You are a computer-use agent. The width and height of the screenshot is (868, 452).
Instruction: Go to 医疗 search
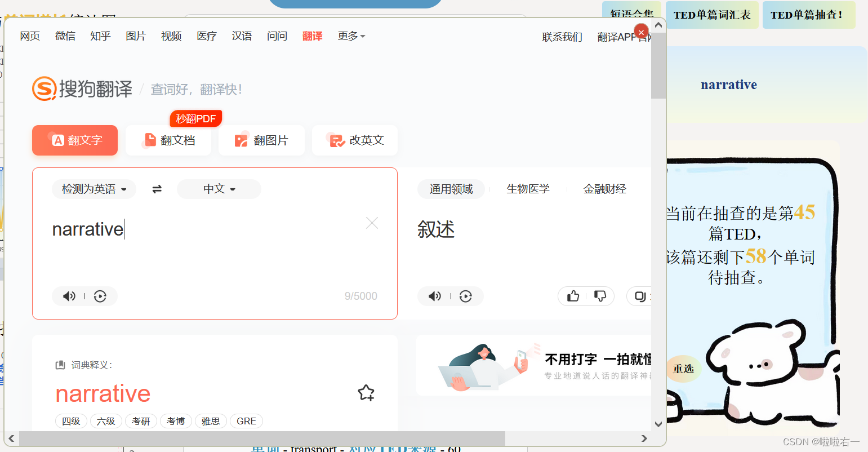207,36
